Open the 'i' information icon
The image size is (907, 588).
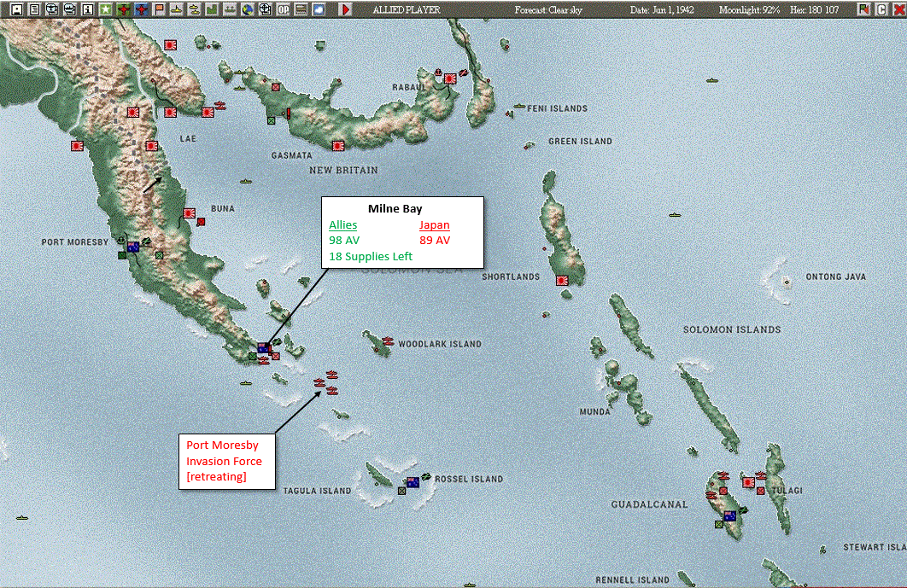click(87, 9)
